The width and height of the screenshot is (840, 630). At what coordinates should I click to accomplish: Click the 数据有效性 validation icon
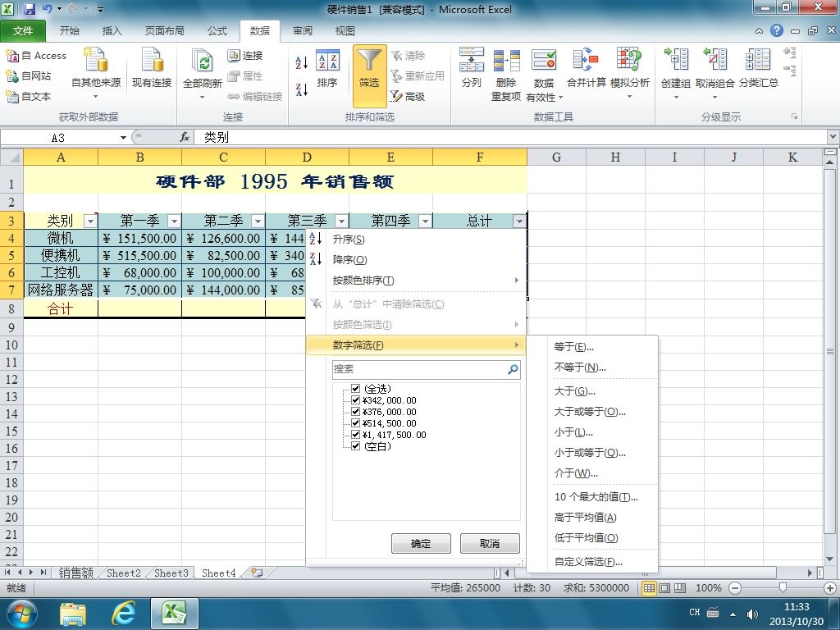[x=544, y=59]
